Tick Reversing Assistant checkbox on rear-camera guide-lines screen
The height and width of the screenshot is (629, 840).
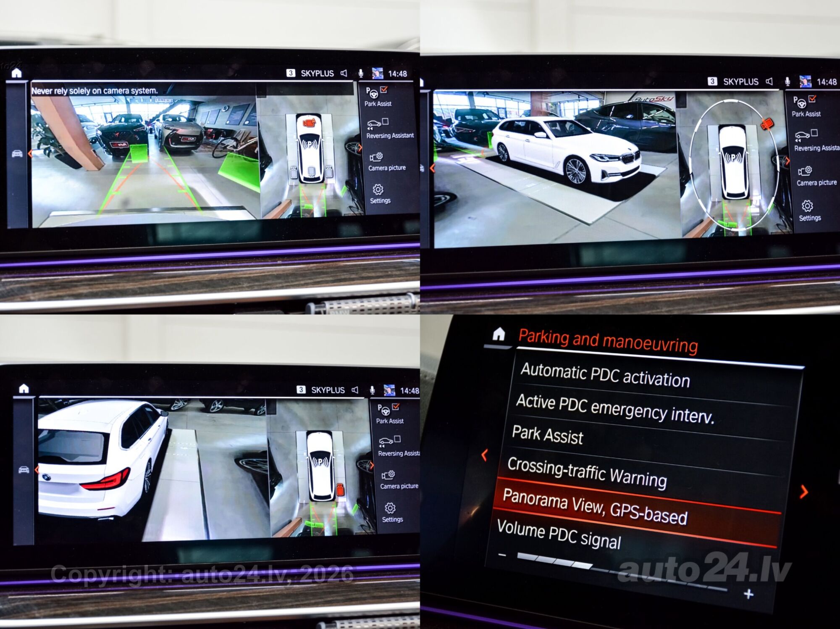[x=386, y=121]
